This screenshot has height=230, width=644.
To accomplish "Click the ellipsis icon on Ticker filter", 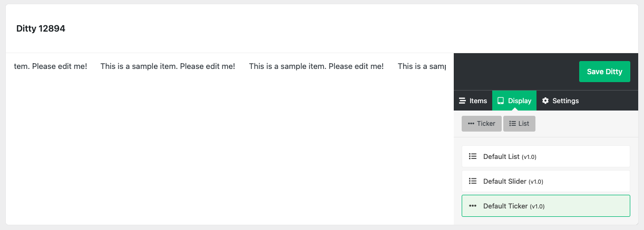I will coord(471,124).
